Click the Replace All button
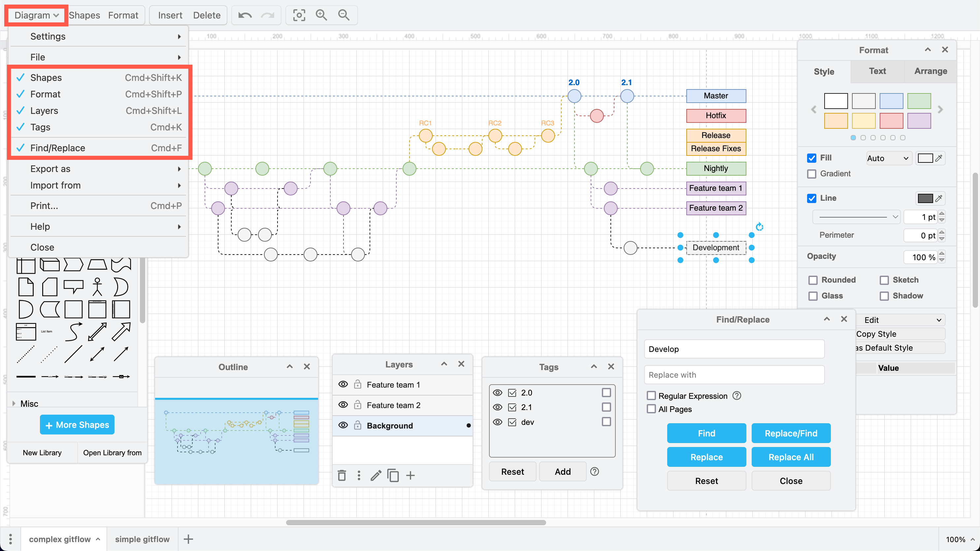 [791, 457]
